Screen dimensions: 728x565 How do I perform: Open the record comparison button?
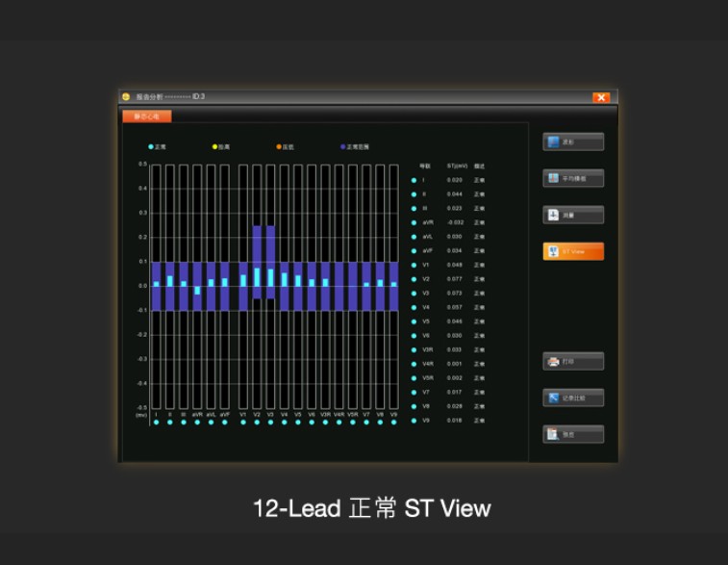tap(573, 398)
